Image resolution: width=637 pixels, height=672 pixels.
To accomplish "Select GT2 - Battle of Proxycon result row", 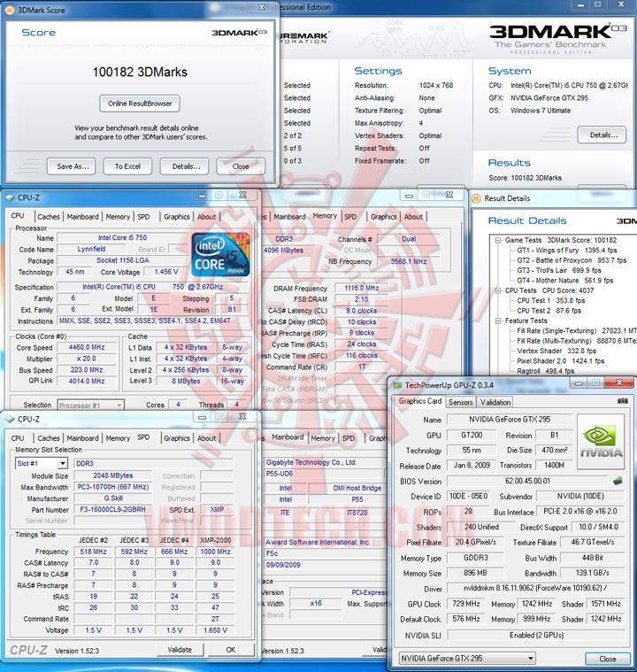I will pos(572,260).
